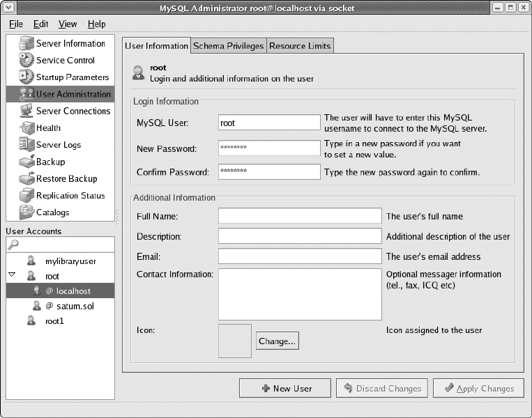This screenshot has width=532, height=418.
Task: Select the root account row
Action: (x=61, y=276)
